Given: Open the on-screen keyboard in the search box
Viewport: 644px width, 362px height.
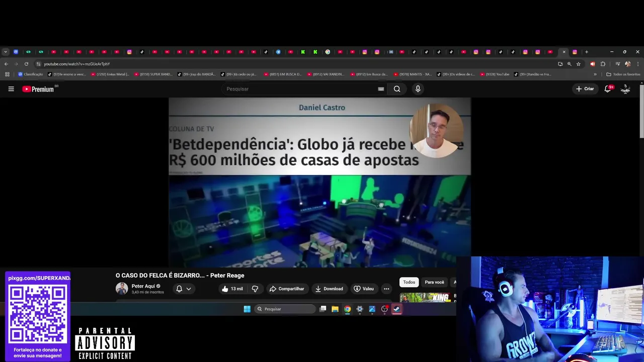Looking at the screenshot, I should coord(381,89).
